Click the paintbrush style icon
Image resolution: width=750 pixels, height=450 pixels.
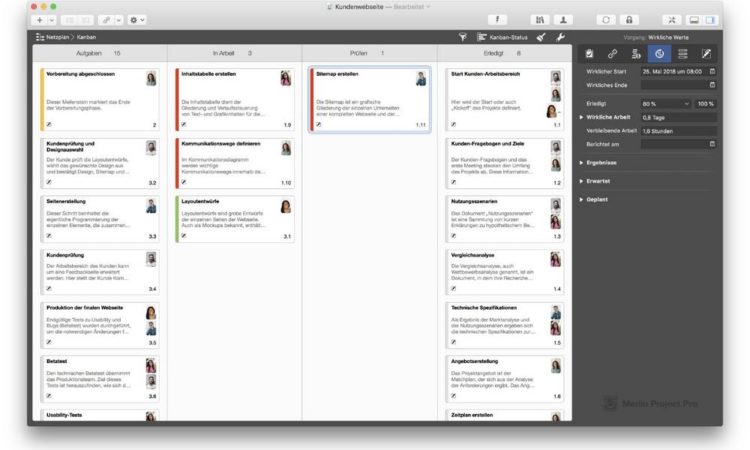click(540, 36)
